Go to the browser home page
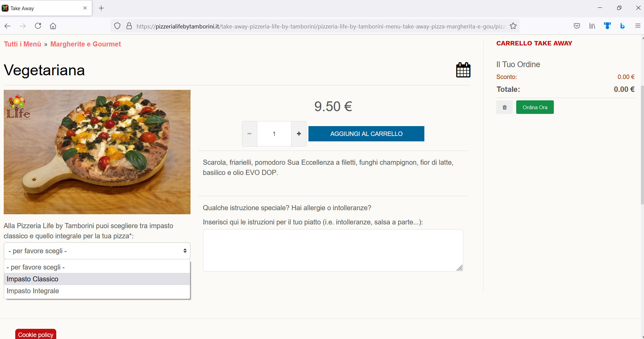 pos(53,26)
